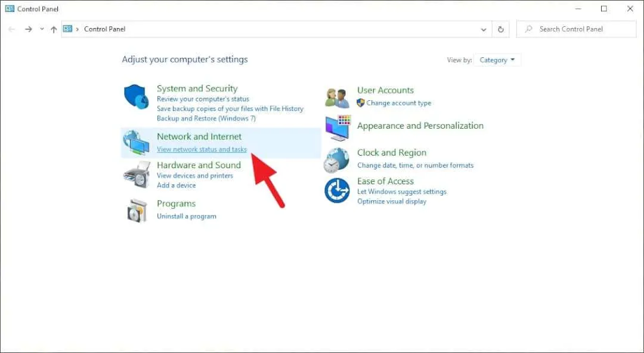Click the search magnifier icon
644x353 pixels.
click(528, 29)
